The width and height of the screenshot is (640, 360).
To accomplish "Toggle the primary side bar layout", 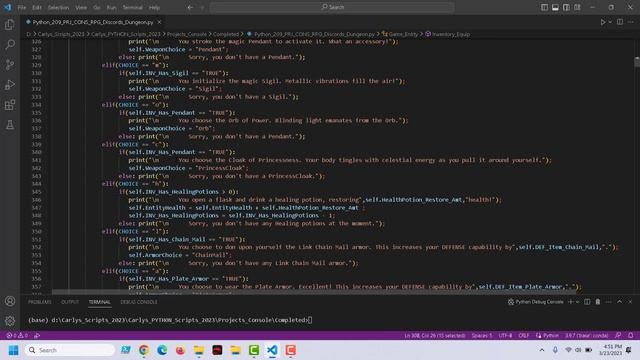I will pos(544,7).
